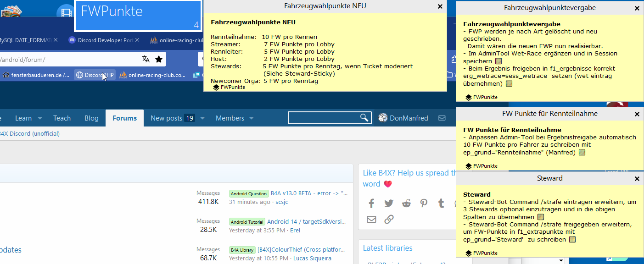Tick the checkbox after '(Manfred)' in Rennteilnahme note
This screenshot has height=264, width=644.
[582, 152]
